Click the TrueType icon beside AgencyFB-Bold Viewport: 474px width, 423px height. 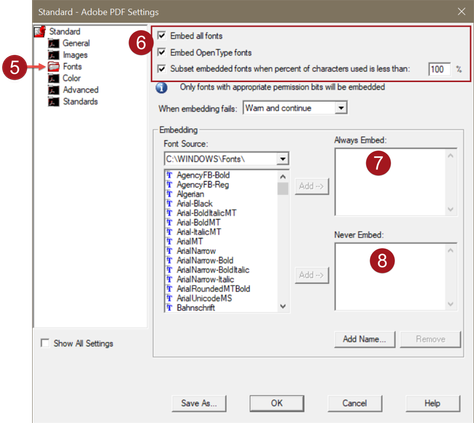[x=170, y=175]
